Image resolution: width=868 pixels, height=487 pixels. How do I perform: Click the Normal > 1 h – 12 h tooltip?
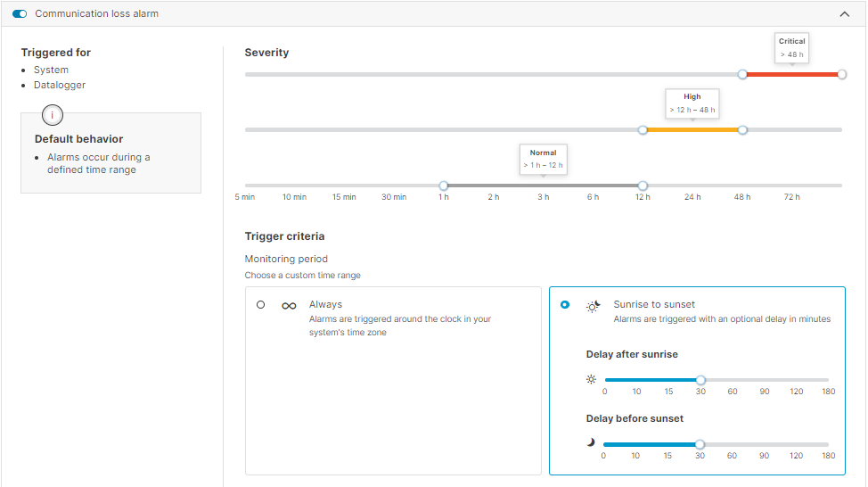[543, 159]
